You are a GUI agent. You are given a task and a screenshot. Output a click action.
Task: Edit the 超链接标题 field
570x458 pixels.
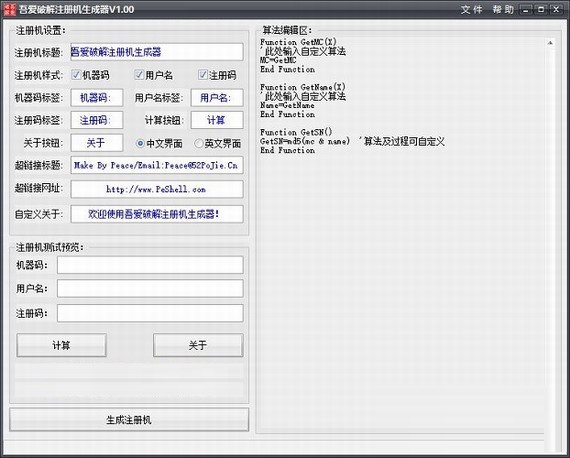pyautogui.click(x=157, y=165)
